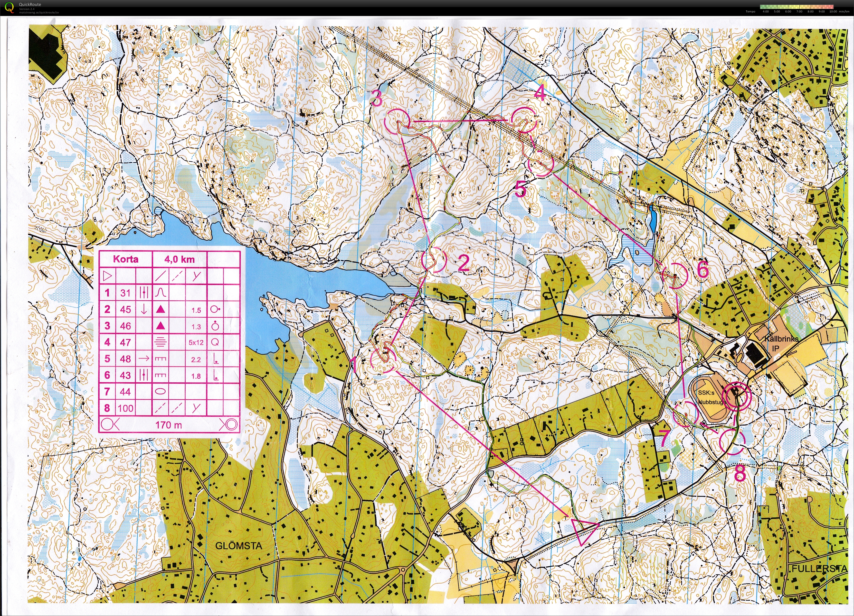Click the oval symbol in control 7 row
854x616 pixels.
tap(161, 391)
